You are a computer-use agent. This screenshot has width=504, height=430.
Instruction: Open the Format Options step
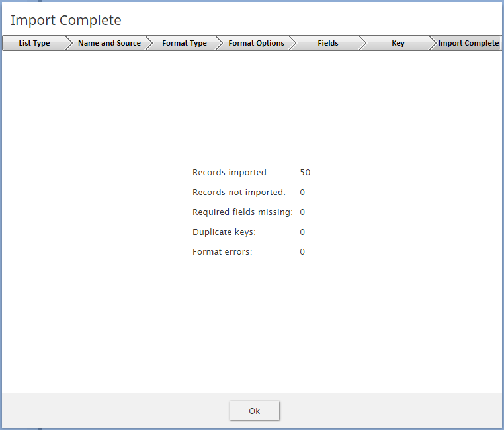point(256,43)
